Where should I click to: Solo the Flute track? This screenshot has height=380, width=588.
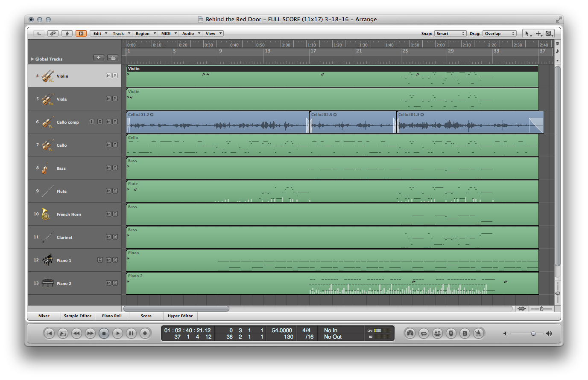point(114,191)
